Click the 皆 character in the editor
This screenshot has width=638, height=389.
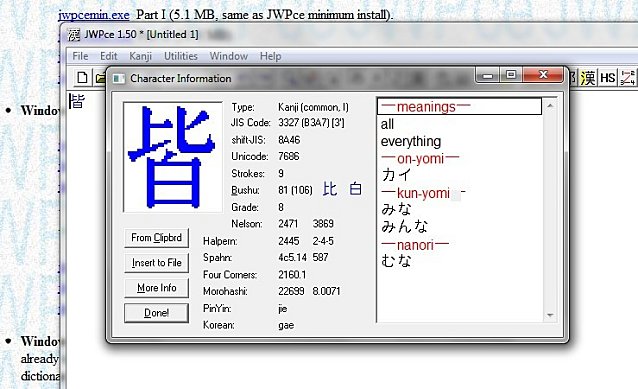[77, 101]
